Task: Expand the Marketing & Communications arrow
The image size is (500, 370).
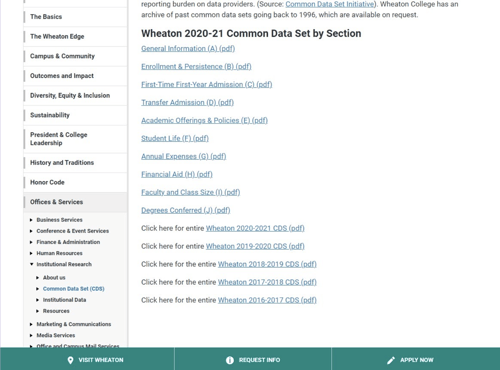Action: pos(31,324)
